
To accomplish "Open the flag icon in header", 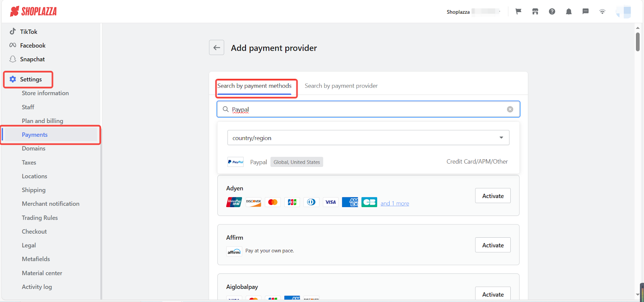I will coord(518,12).
